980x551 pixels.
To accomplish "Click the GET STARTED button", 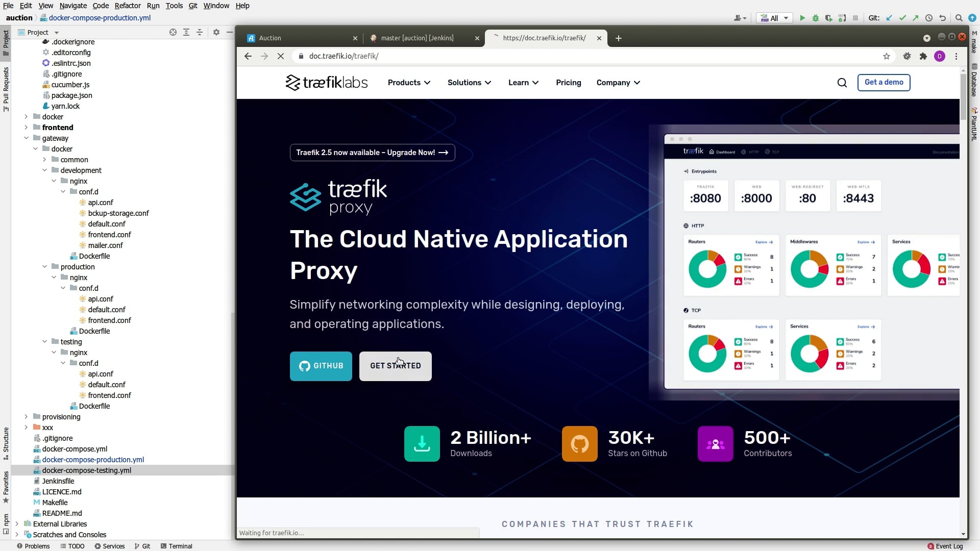I will 395,366.
